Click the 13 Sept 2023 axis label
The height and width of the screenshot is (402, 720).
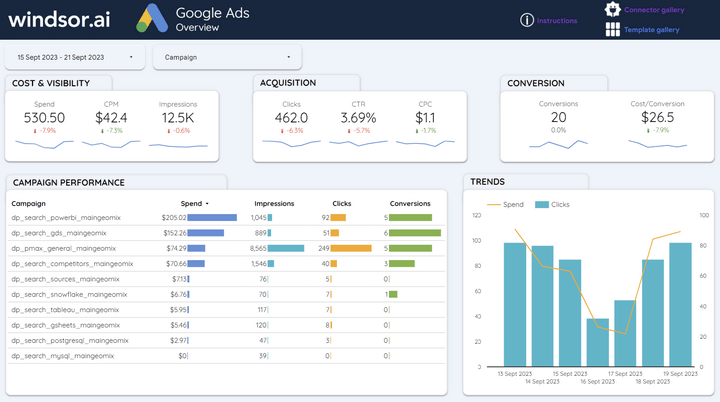coord(515,374)
